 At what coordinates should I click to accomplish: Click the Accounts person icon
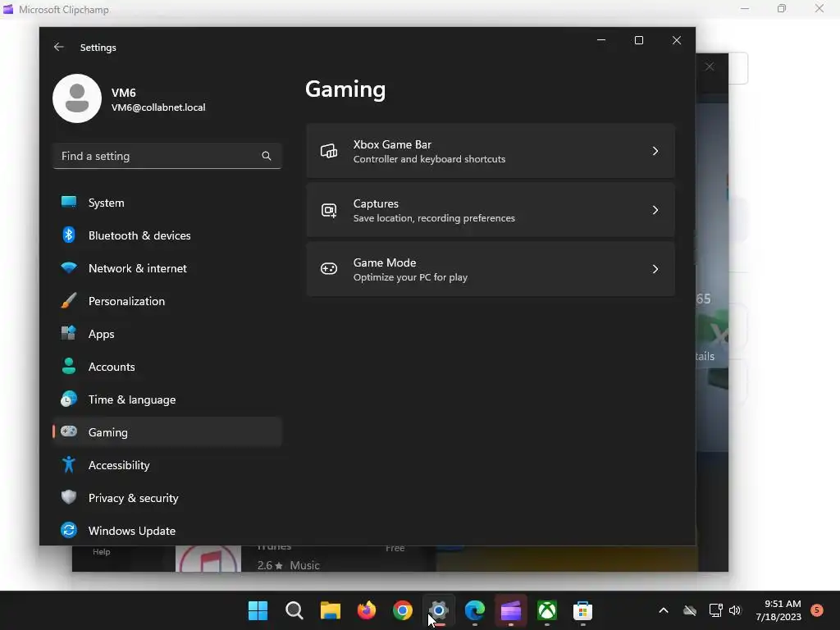[x=69, y=366]
